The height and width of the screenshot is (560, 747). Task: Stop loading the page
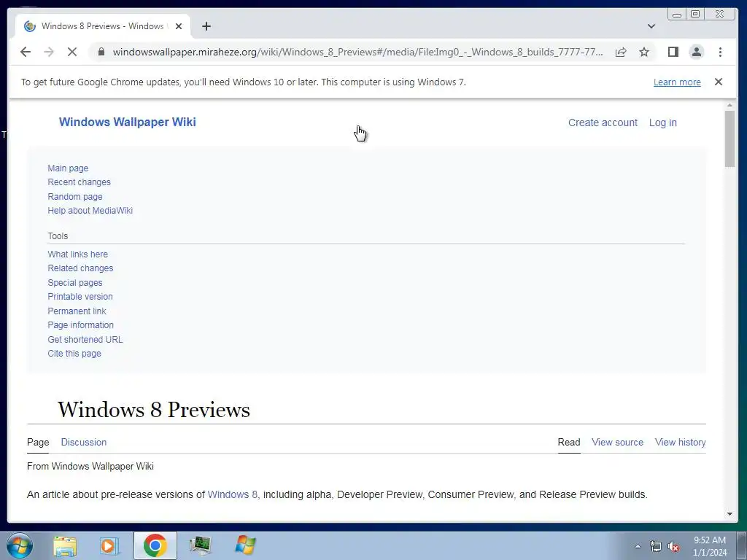72,52
